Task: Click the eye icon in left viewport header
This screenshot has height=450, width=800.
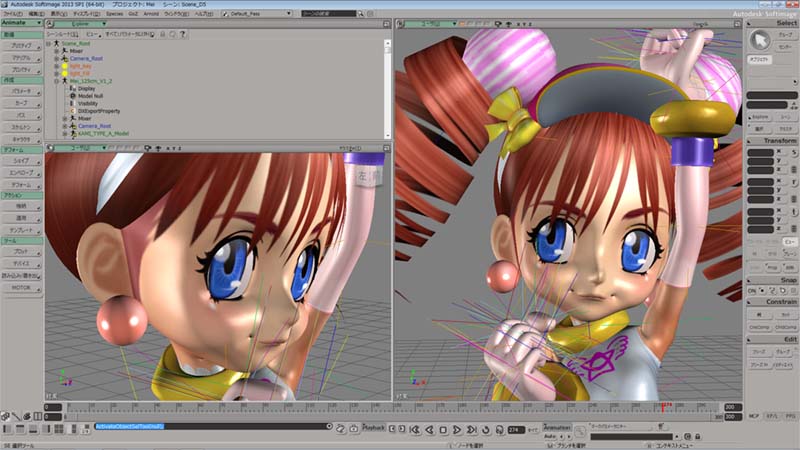Action: tap(159, 148)
